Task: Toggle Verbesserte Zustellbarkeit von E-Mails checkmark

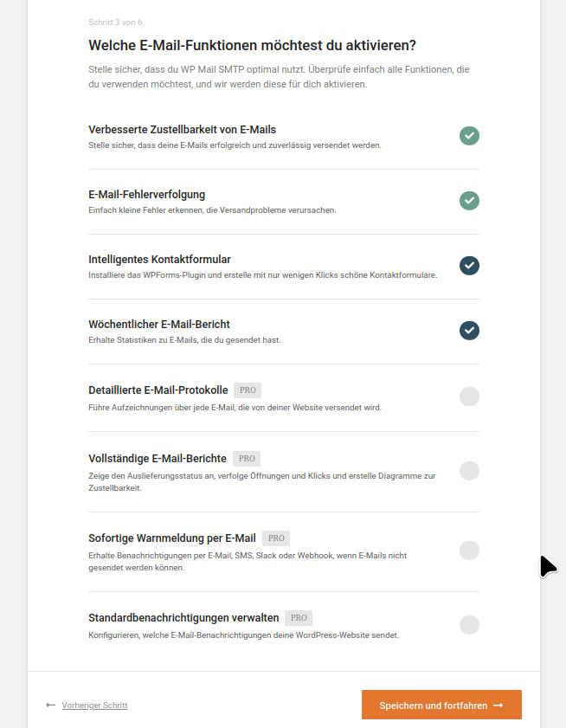Action: pos(469,136)
